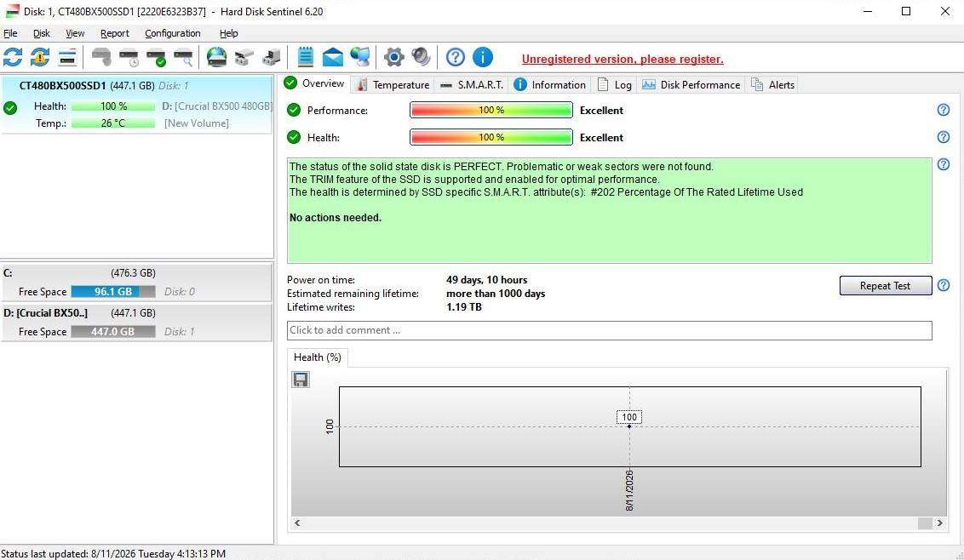Image resolution: width=964 pixels, height=560 pixels.
Task: Open the Configuration menu
Action: [172, 33]
